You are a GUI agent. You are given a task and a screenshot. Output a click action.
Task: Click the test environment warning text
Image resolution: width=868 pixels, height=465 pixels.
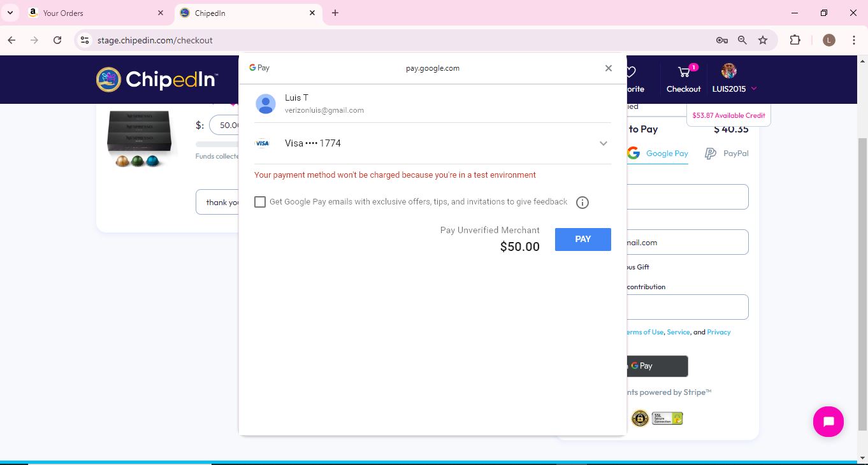395,175
